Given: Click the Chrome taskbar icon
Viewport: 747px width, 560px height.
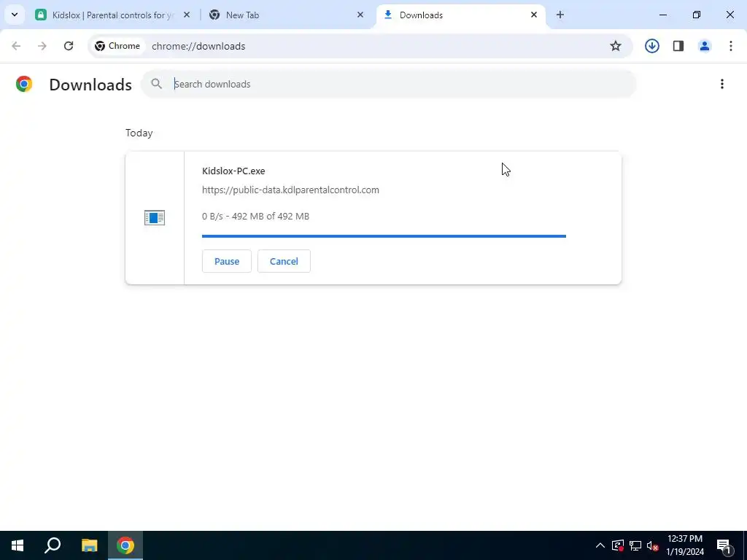Looking at the screenshot, I should pos(125,545).
